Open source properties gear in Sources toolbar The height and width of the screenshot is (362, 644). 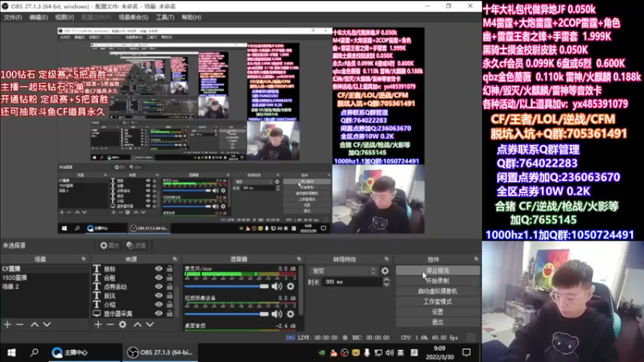(122, 325)
